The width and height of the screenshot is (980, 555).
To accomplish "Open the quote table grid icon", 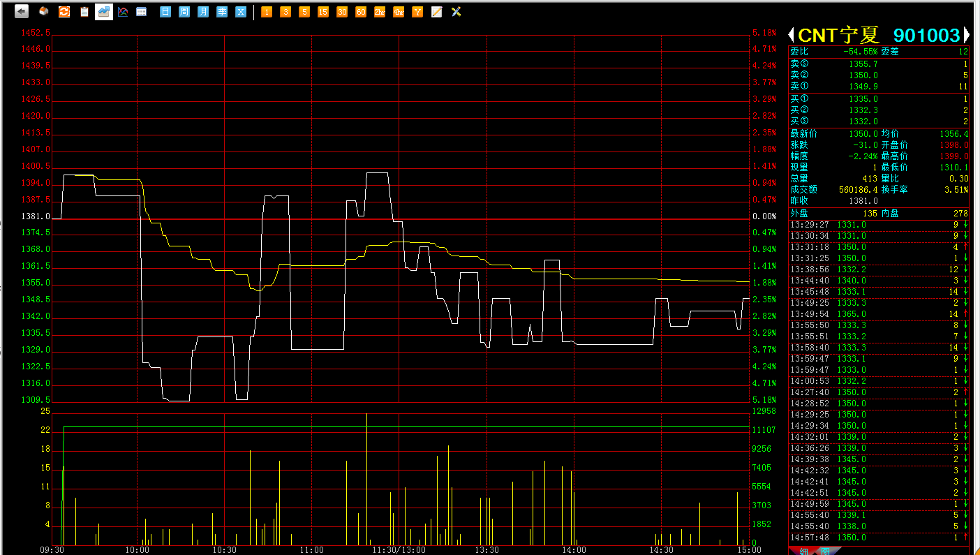I will tap(142, 12).
